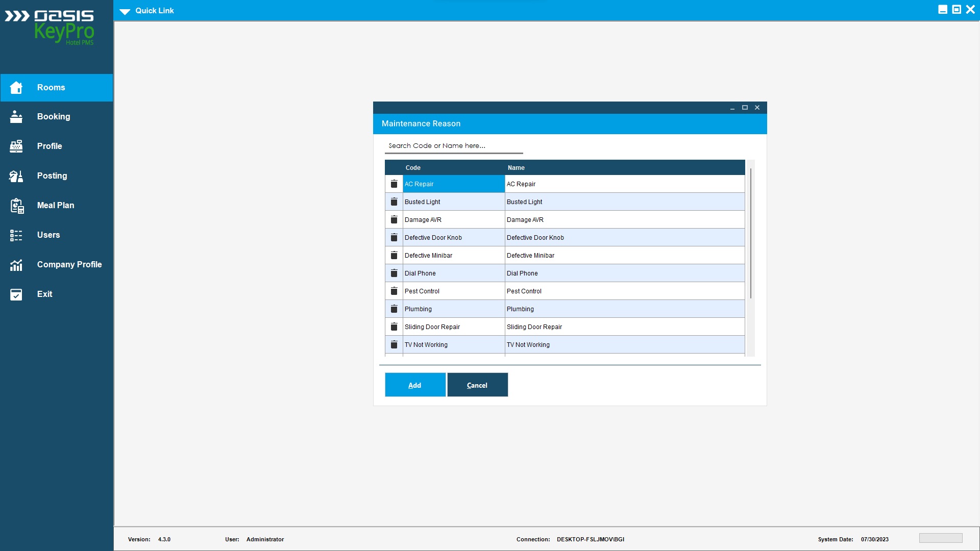The width and height of the screenshot is (980, 551).
Task: Click the Posting icon in sidebar
Action: 16,176
